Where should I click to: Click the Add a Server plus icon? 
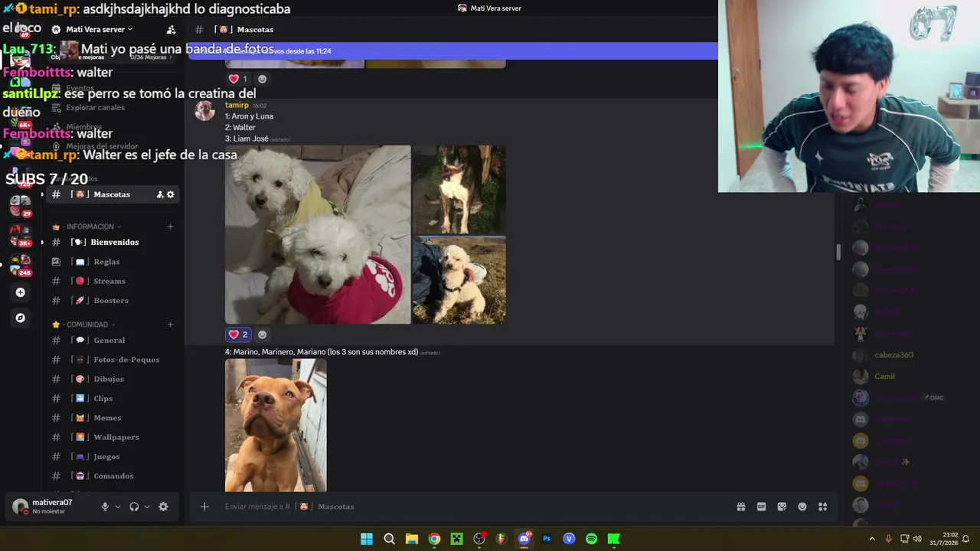[21, 292]
